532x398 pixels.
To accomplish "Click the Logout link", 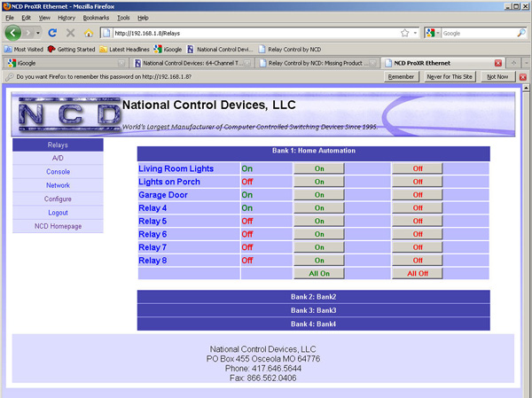I will tap(58, 213).
